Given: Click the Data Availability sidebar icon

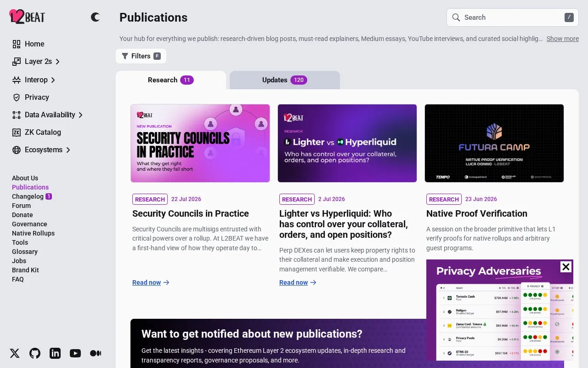Looking at the screenshot, I should [17, 115].
